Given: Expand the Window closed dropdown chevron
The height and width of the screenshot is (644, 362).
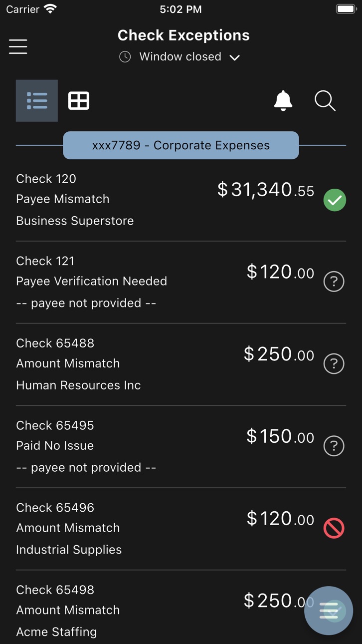Looking at the screenshot, I should pos(235,57).
